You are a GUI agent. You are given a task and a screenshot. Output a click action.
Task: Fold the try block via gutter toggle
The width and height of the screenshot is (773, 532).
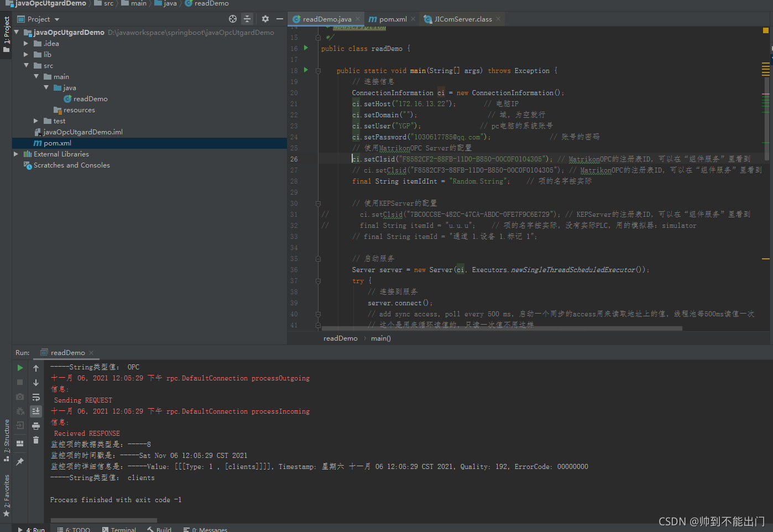coord(318,281)
